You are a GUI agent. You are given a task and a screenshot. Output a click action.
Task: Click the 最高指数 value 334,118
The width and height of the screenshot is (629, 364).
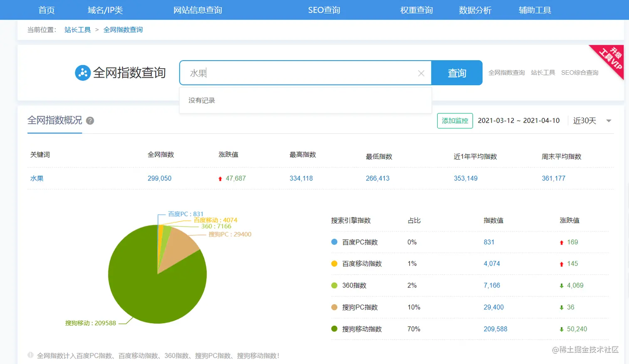click(301, 178)
